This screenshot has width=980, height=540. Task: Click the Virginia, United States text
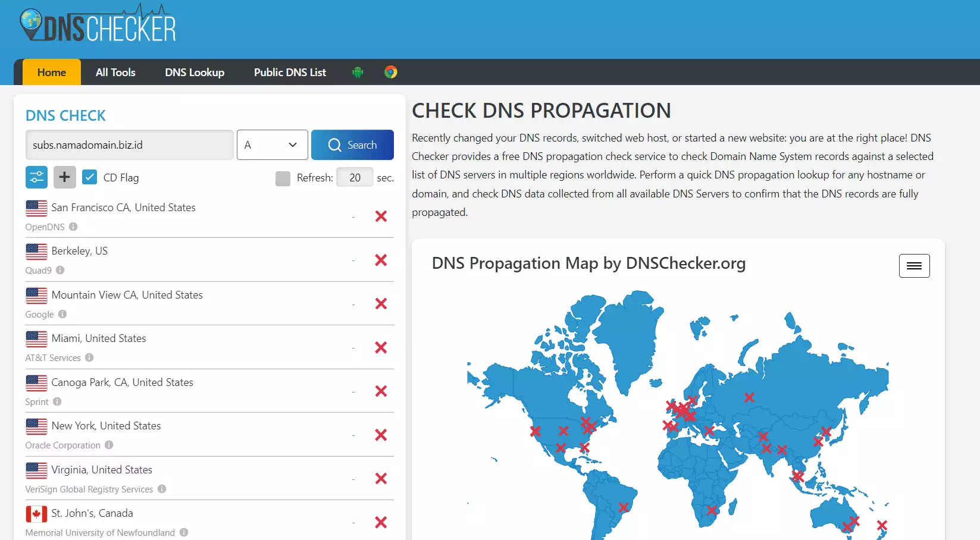102,469
